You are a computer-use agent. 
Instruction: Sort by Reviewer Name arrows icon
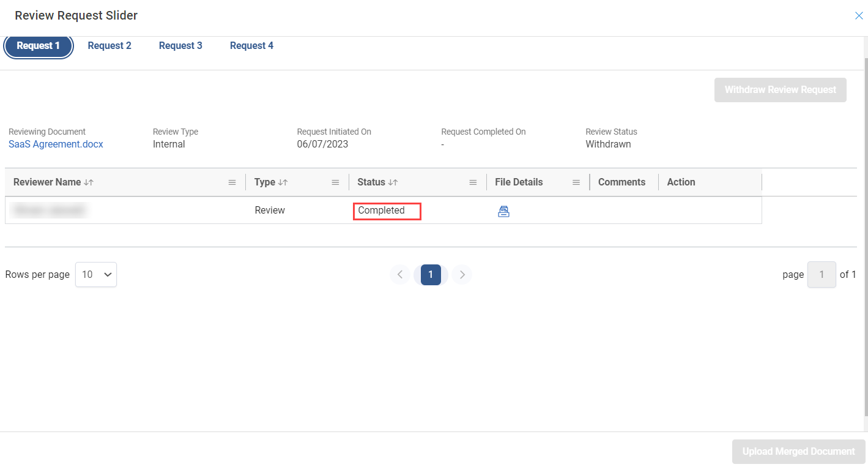(x=89, y=182)
